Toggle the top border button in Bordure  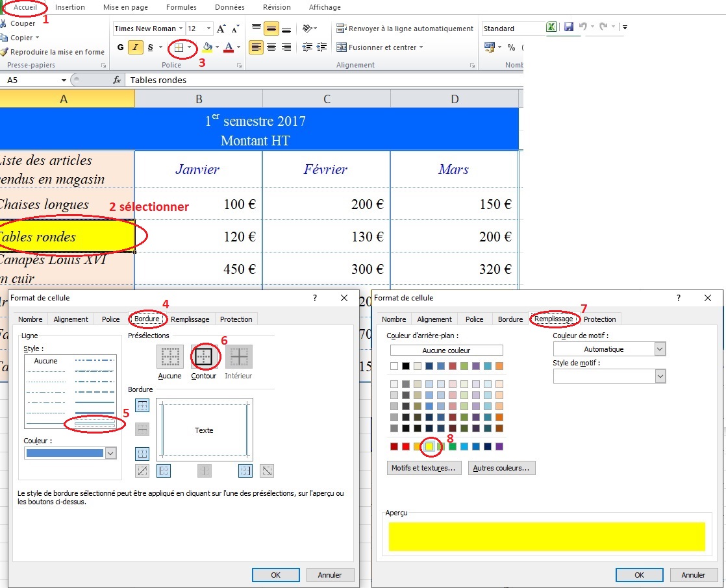[142, 406]
